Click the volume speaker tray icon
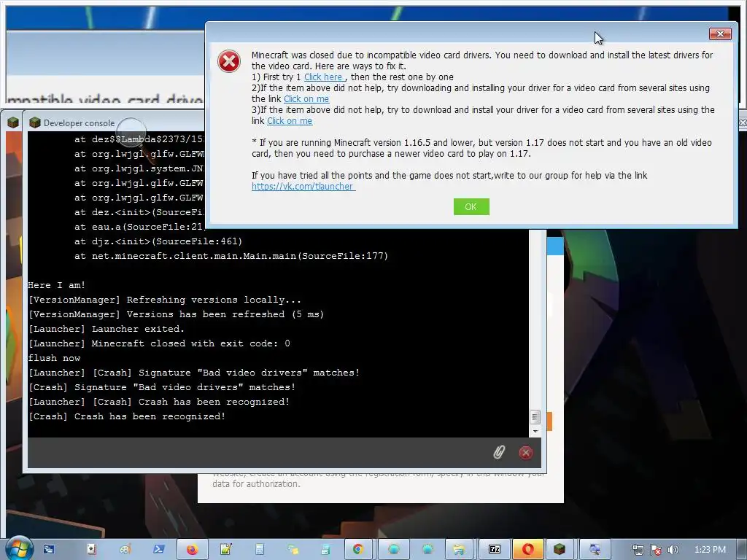The width and height of the screenshot is (747, 560). click(x=673, y=550)
